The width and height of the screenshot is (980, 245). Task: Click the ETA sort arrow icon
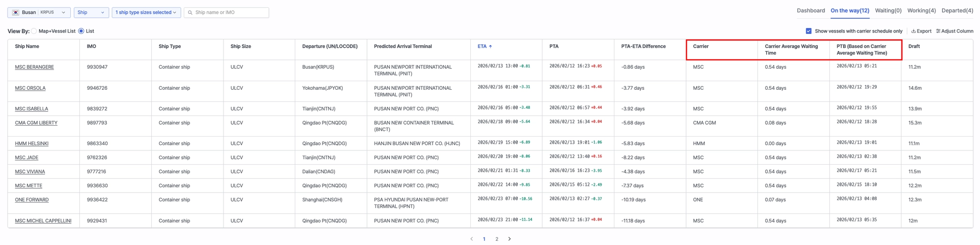[490, 47]
